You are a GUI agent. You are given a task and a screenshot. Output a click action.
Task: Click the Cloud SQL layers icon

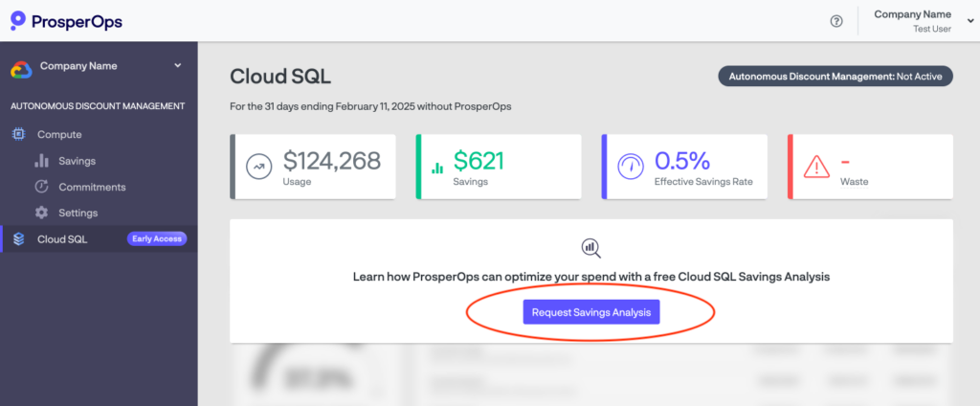pyautogui.click(x=19, y=239)
